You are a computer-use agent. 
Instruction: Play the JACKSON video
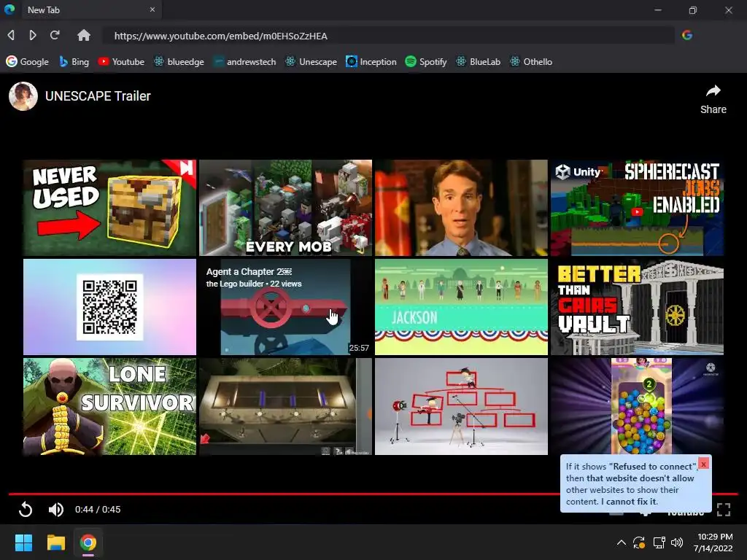coord(461,307)
